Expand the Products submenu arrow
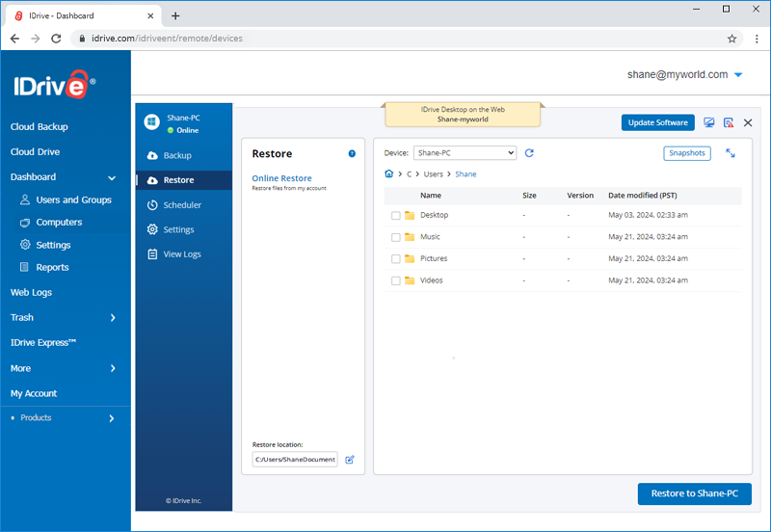This screenshot has height=532, width=771. pyautogui.click(x=112, y=418)
